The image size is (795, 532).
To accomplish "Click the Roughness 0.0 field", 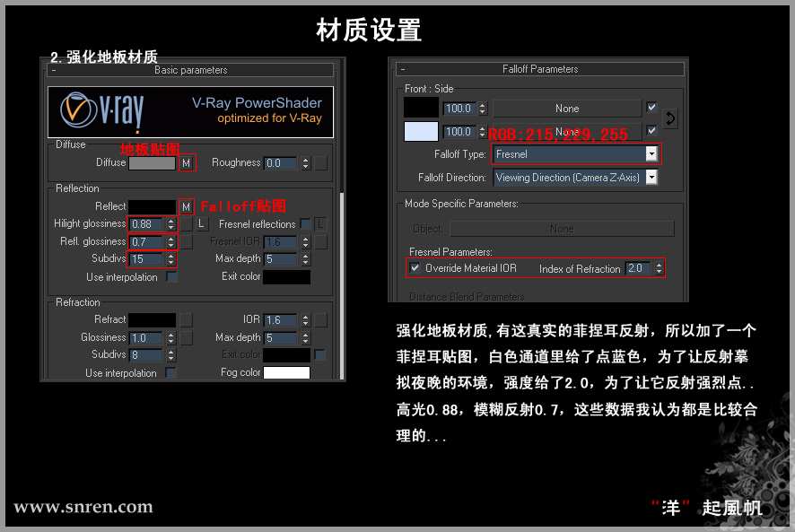I will point(282,163).
